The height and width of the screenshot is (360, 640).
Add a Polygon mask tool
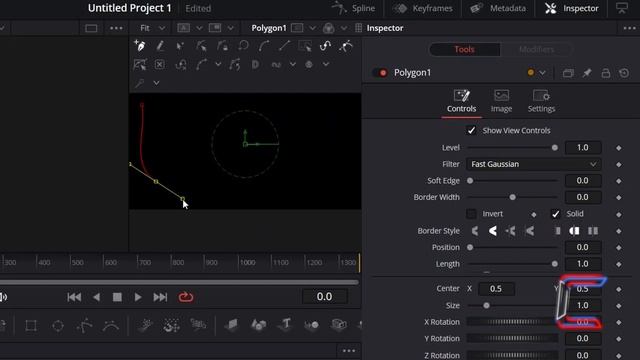coord(84,325)
